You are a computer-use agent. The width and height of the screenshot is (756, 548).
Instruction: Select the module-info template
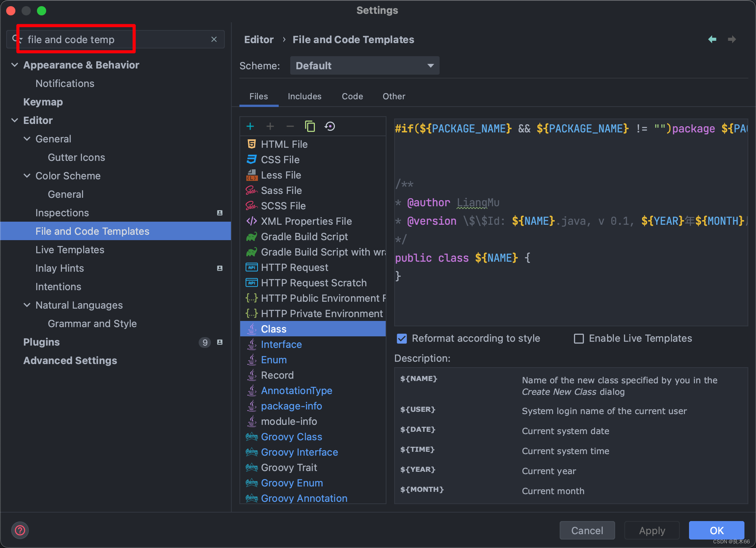(313, 421)
